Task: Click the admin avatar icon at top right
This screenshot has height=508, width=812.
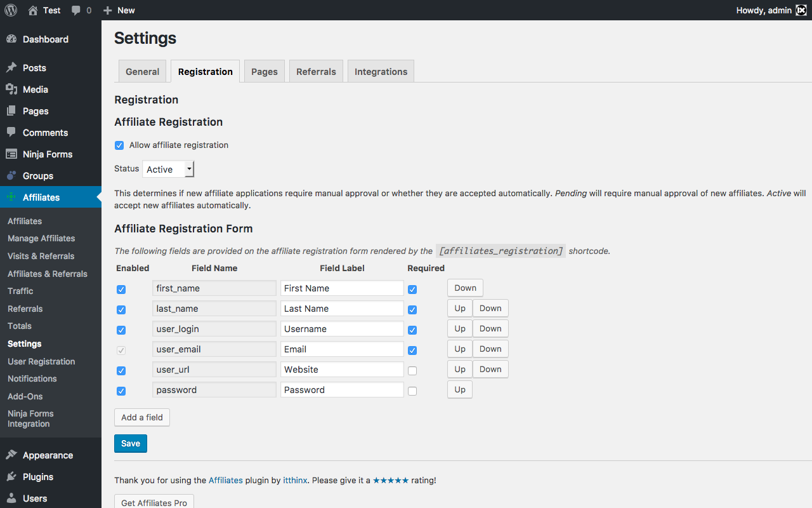Action: [801, 10]
